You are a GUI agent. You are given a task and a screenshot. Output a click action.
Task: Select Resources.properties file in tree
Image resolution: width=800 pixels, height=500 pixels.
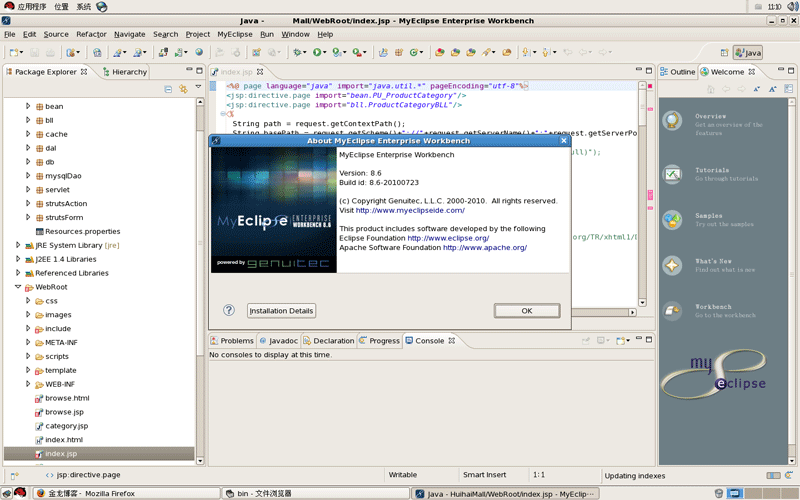pyautogui.click(x=82, y=231)
